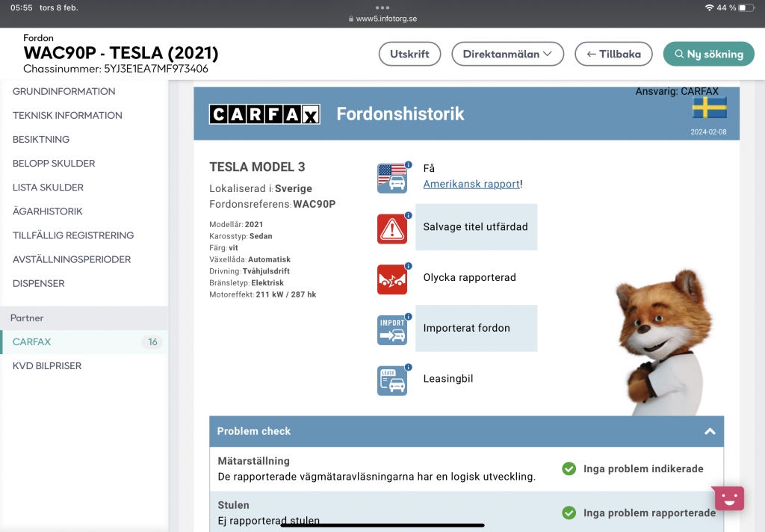
Task: Click the padlock icon beside www5.infotorg.se
Action: [351, 19]
